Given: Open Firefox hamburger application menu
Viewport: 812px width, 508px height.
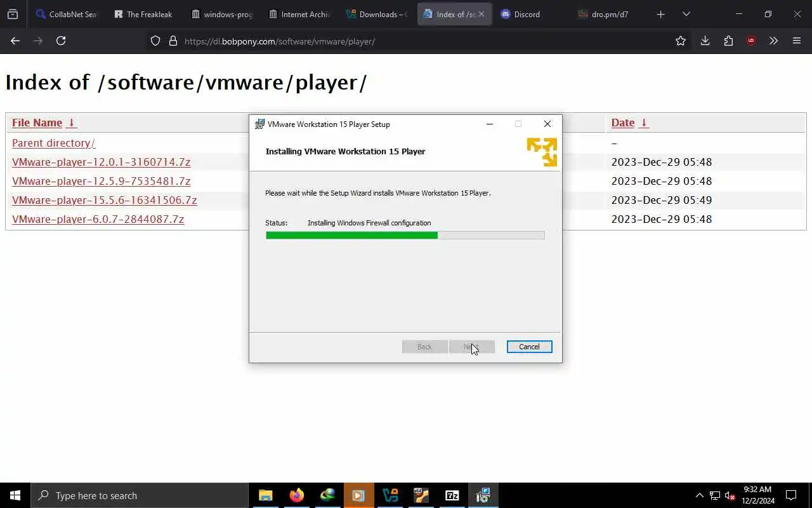Looking at the screenshot, I should coord(797,41).
